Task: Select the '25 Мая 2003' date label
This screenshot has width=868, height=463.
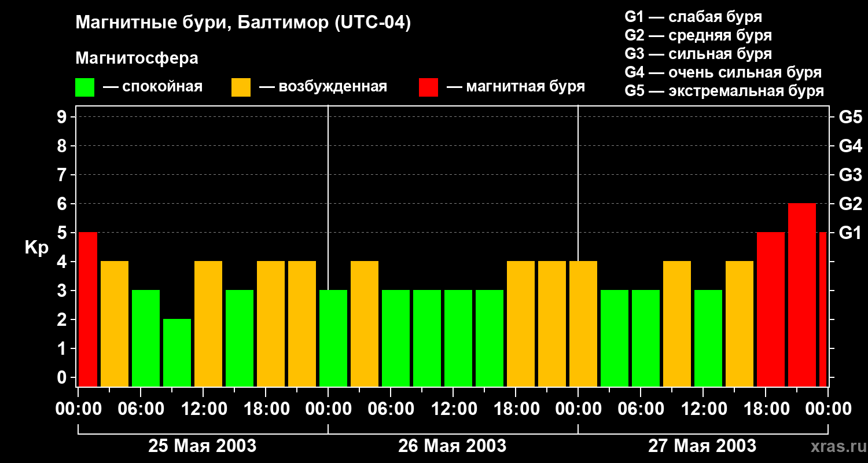Action: [202, 446]
